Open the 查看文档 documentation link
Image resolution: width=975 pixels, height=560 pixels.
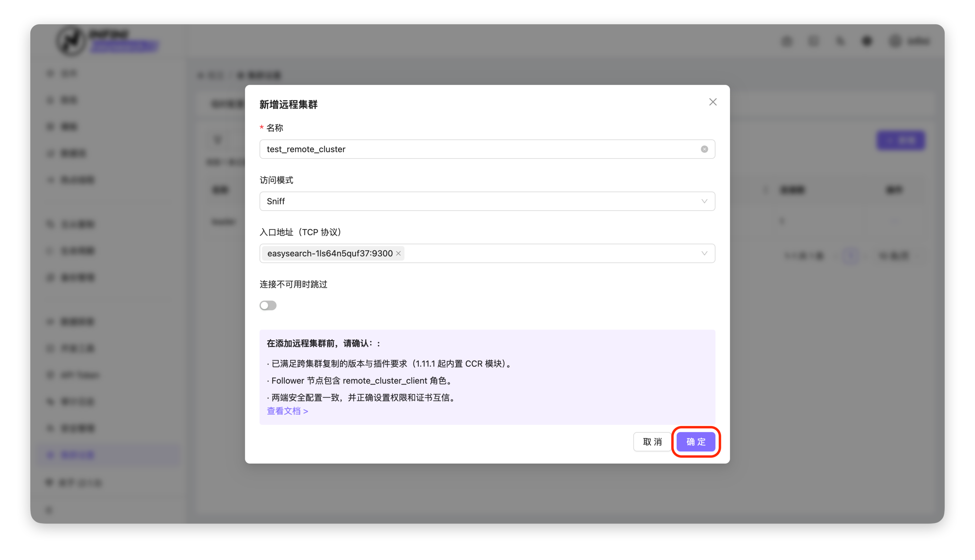(287, 411)
